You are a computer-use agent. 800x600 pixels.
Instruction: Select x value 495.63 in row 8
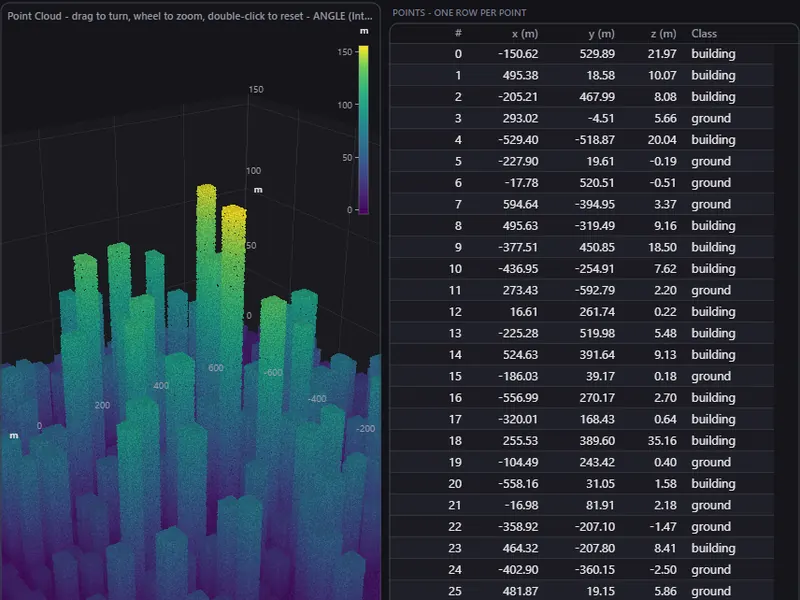click(x=520, y=226)
